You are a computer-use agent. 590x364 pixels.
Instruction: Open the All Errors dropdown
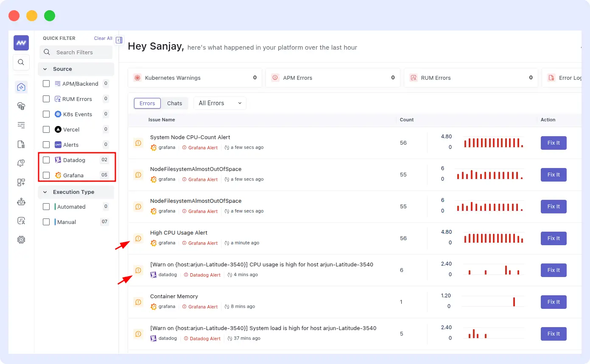tap(220, 103)
